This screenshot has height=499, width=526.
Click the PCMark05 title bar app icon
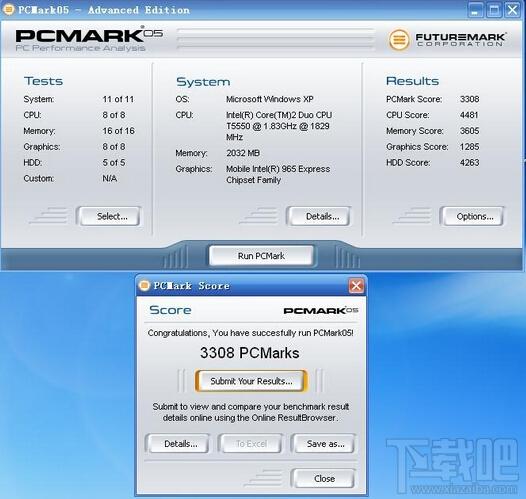pyautogui.click(x=8, y=9)
